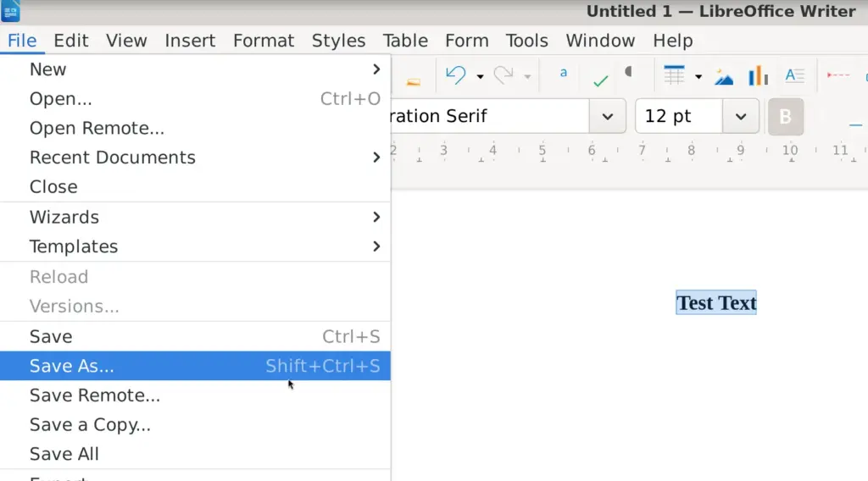Viewport: 868px width, 481px height.
Task: Click the Insert Chart icon
Action: [759, 75]
